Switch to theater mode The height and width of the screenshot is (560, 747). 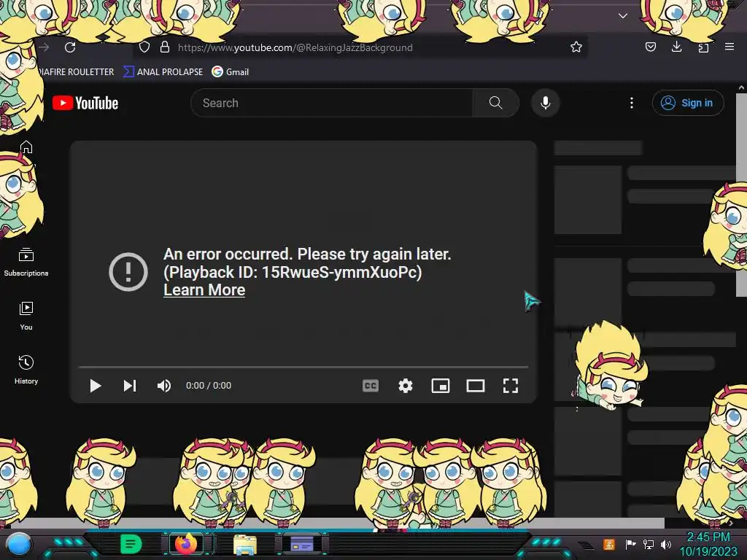coord(476,386)
